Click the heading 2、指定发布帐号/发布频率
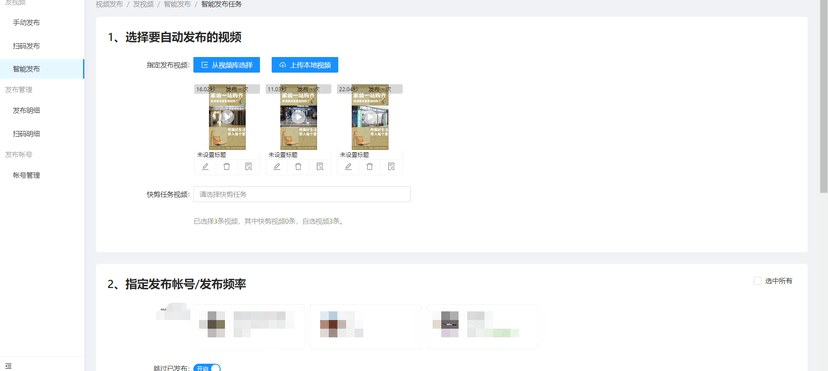 coord(177,284)
